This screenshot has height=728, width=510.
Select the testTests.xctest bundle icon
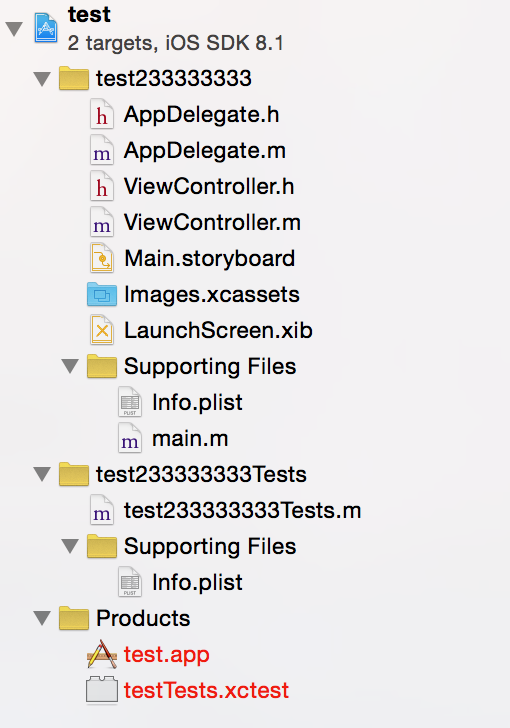pos(102,690)
